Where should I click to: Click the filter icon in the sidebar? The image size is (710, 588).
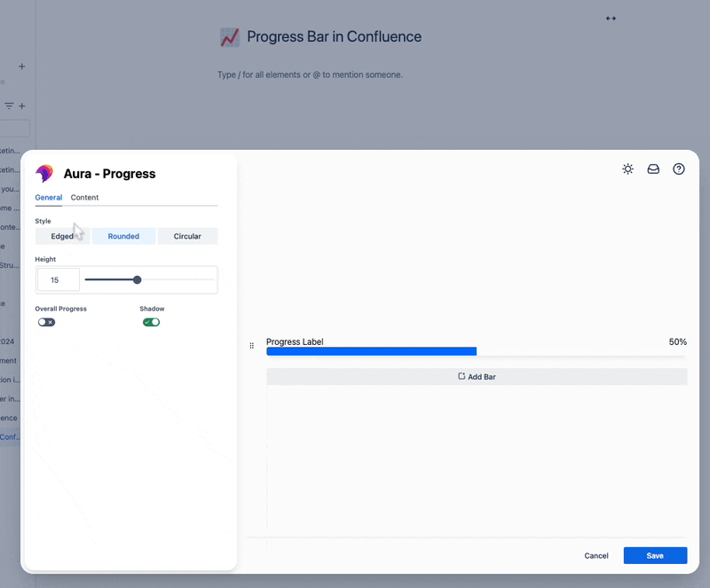7,106
